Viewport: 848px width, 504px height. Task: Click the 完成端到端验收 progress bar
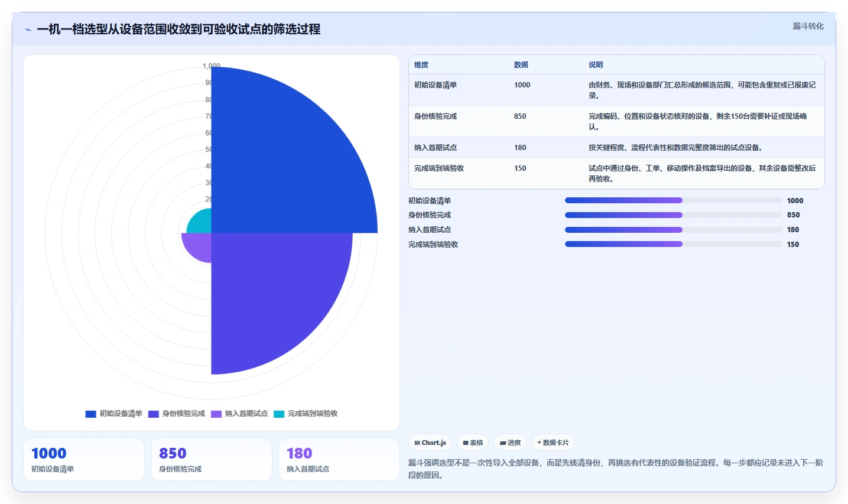pos(673,244)
